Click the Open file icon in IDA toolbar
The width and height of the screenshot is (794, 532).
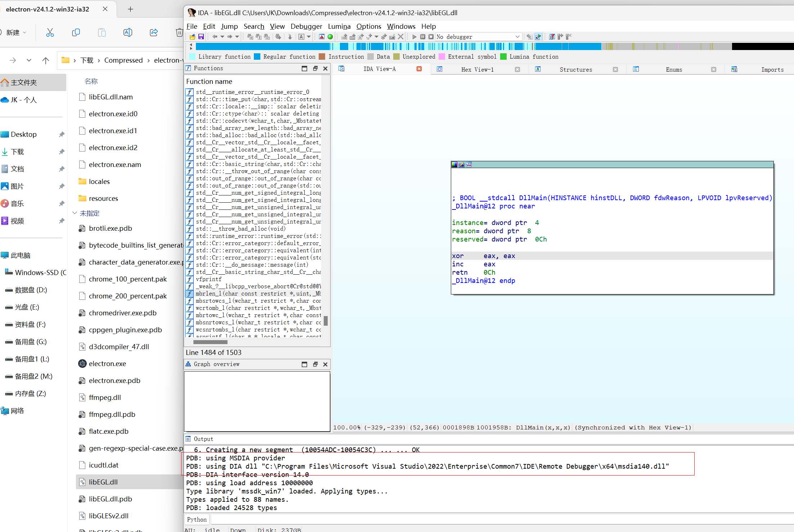click(193, 37)
